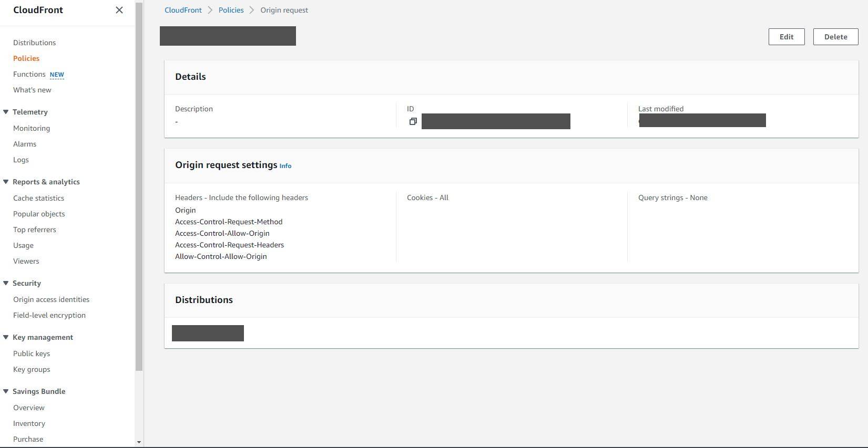Open Key groups page

click(x=32, y=369)
